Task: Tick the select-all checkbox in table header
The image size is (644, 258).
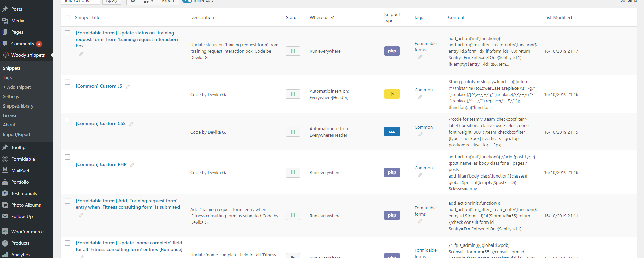Action: (67, 17)
